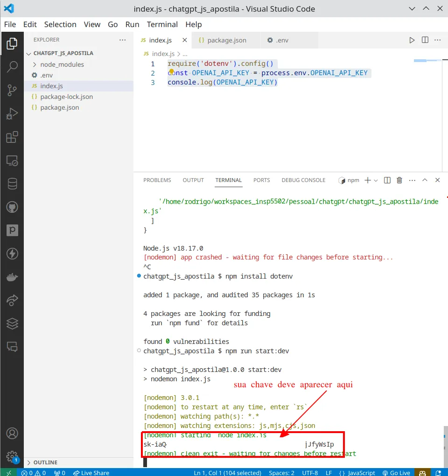Switch to the PROBLEMS panel tab

157,180
